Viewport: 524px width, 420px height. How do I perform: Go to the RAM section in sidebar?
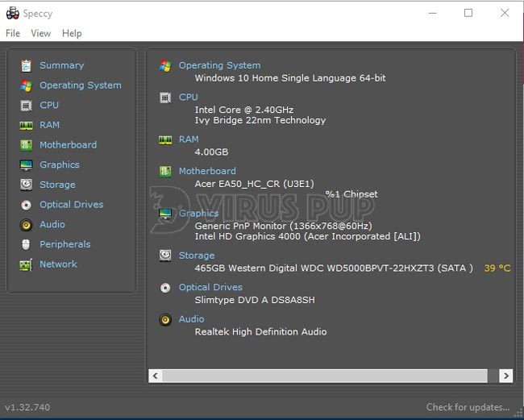(49, 125)
